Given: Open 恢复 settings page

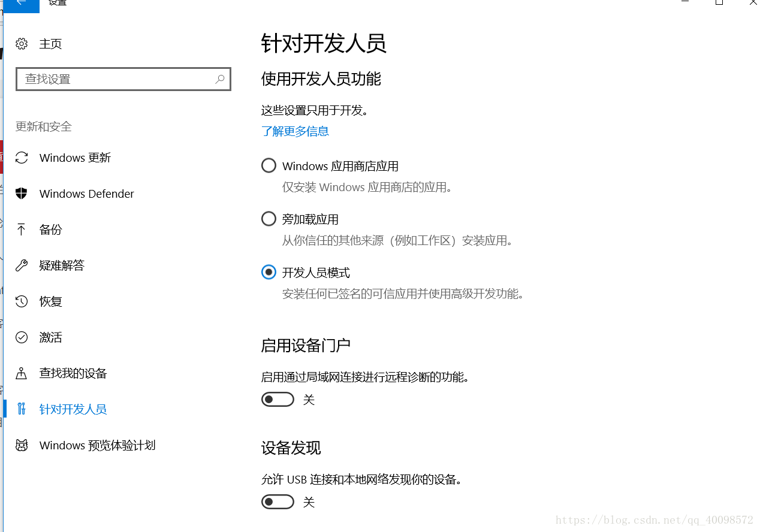Looking at the screenshot, I should tap(51, 301).
